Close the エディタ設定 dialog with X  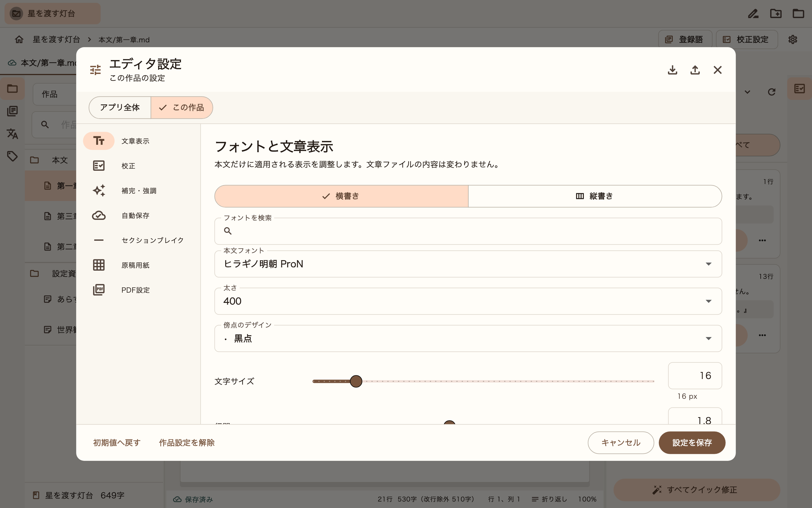(x=717, y=70)
